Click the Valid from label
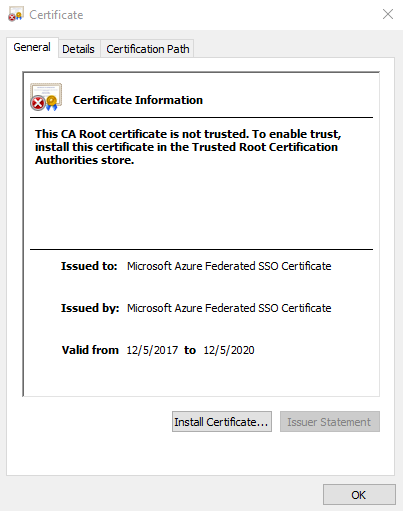Viewport: 403px width, 511px height. (90, 350)
